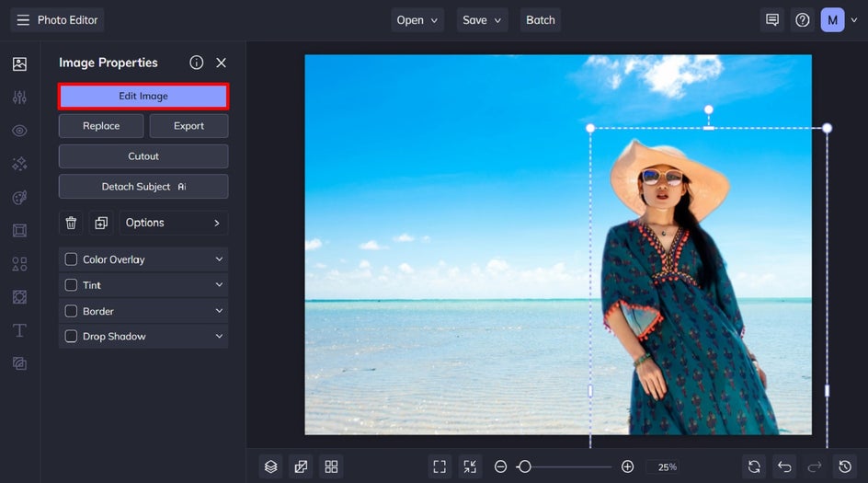Click the Detach Subject button

[x=143, y=187]
